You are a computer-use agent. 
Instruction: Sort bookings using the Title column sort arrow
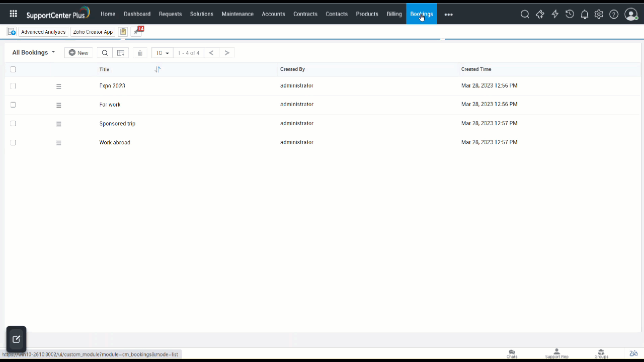157,69
